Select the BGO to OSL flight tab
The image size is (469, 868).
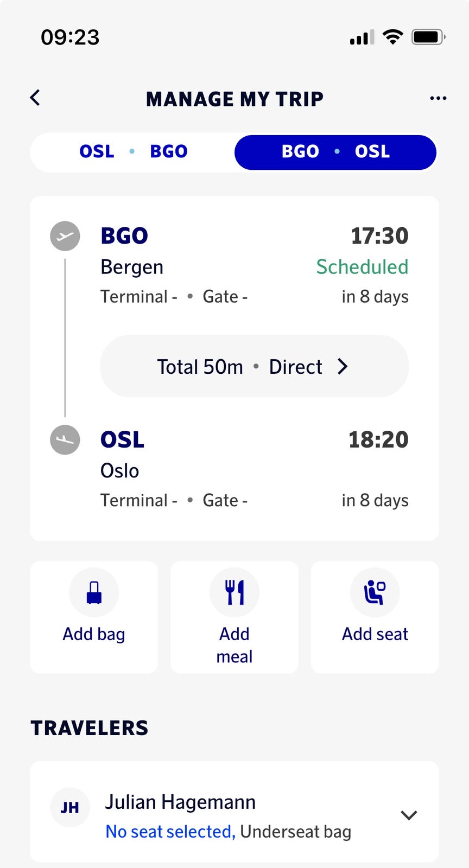335,152
